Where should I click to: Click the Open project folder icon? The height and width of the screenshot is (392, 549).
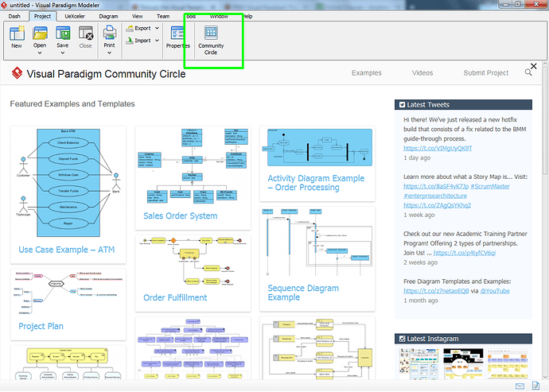pyautogui.click(x=40, y=33)
